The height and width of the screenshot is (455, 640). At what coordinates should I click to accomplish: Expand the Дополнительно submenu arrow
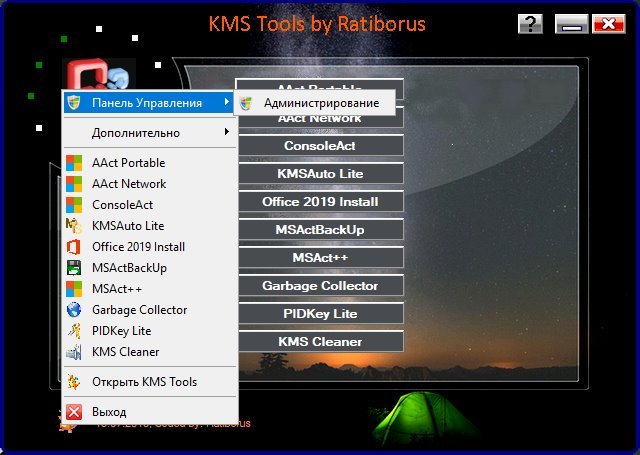pyautogui.click(x=227, y=131)
